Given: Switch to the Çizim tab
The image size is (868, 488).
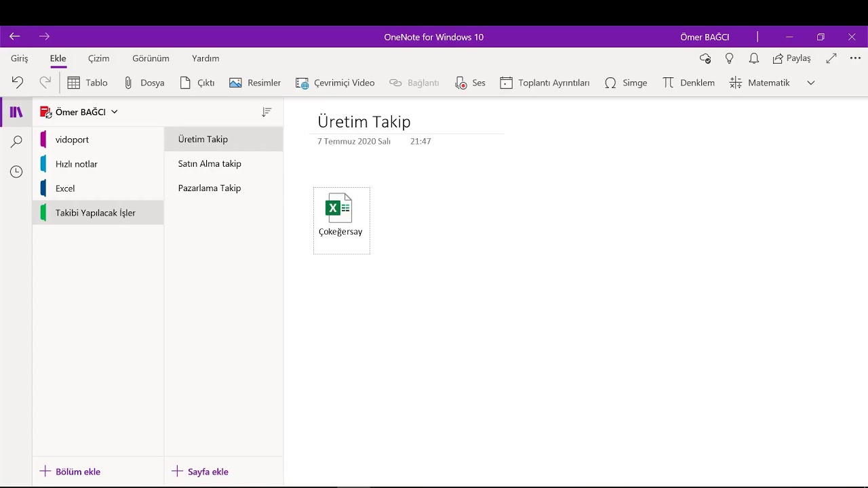Looking at the screenshot, I should coord(99,58).
